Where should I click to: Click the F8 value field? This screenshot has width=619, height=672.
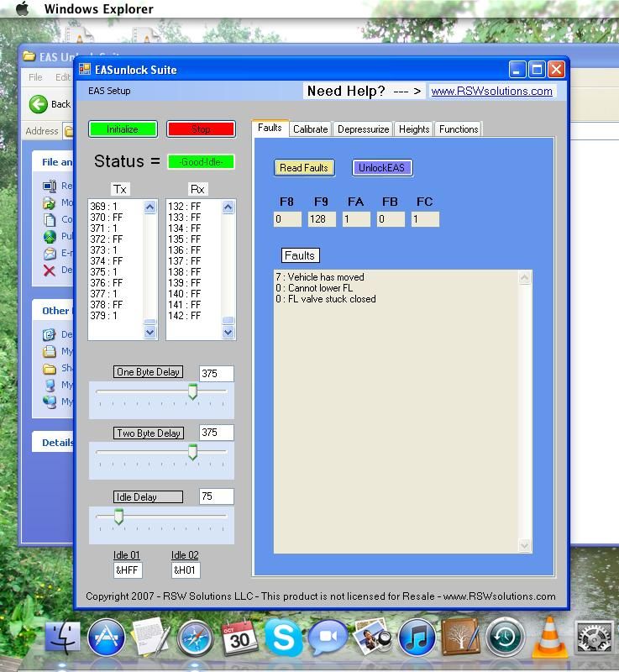(287, 219)
